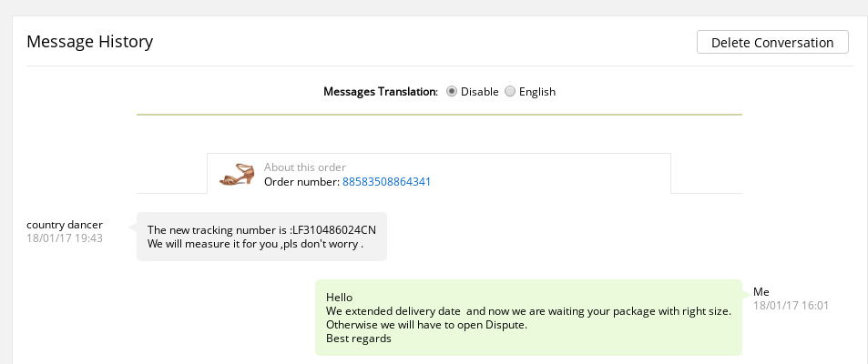868x364 pixels.
Task: Click the About this order text
Action: [304, 167]
